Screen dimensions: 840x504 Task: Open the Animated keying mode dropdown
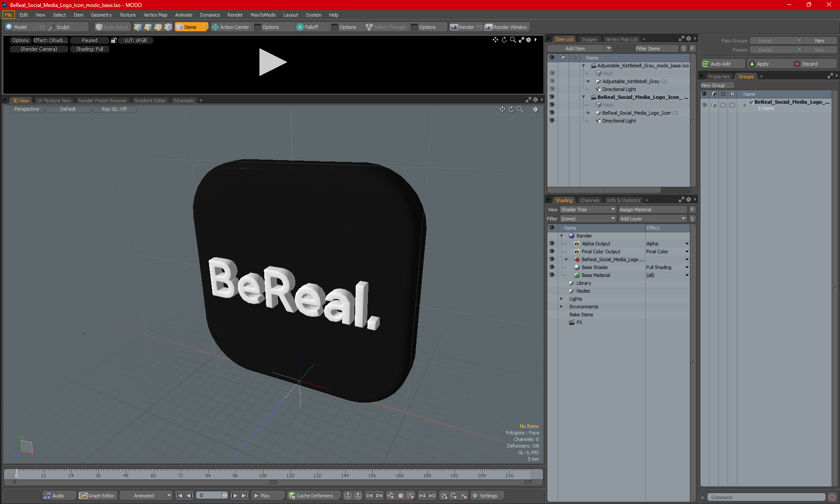[146, 496]
